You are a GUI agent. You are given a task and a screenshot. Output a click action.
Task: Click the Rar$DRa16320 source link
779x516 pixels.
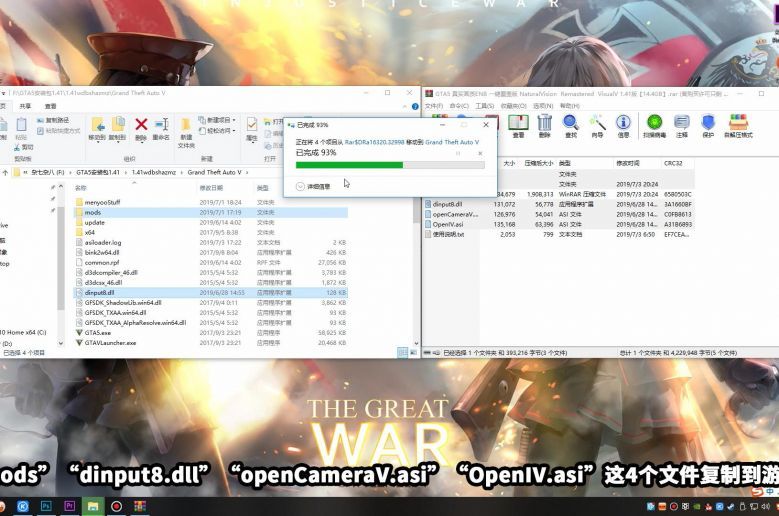point(375,142)
